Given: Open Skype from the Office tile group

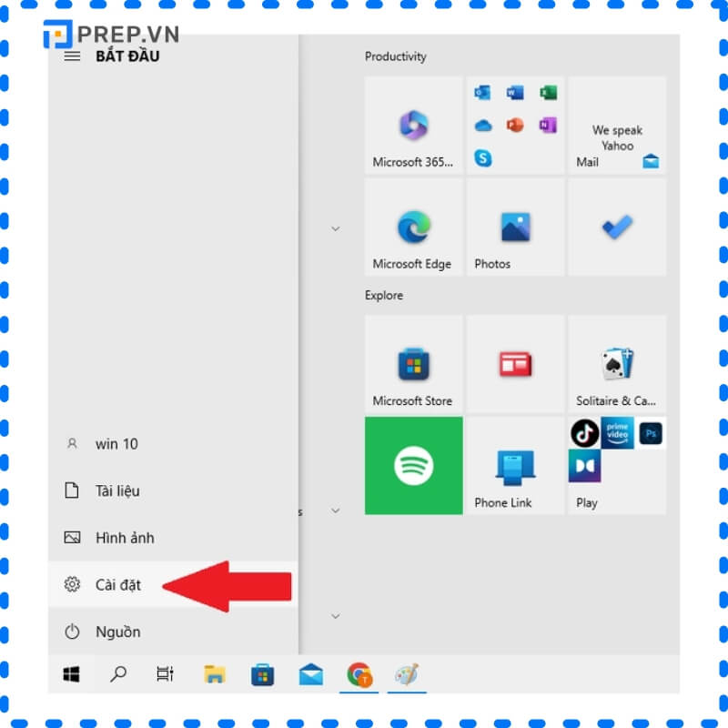Looking at the screenshot, I should coord(483,158).
